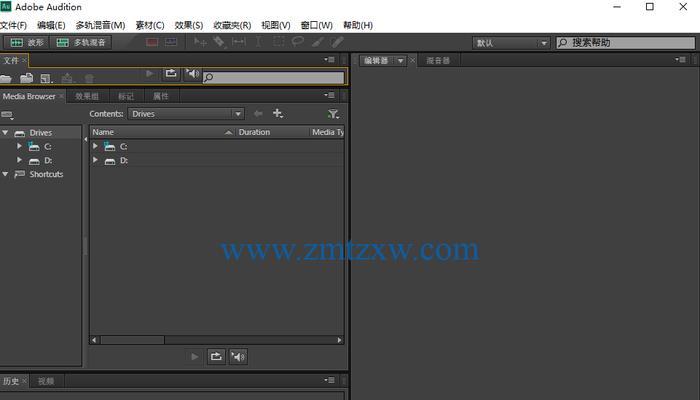This screenshot has width=700, height=400.
Task: Open file icon in Files panel
Action: (x=6, y=79)
